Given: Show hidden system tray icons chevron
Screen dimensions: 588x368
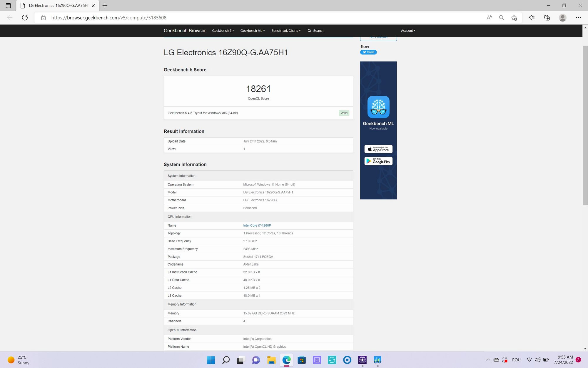Looking at the screenshot, I should coord(488,360).
